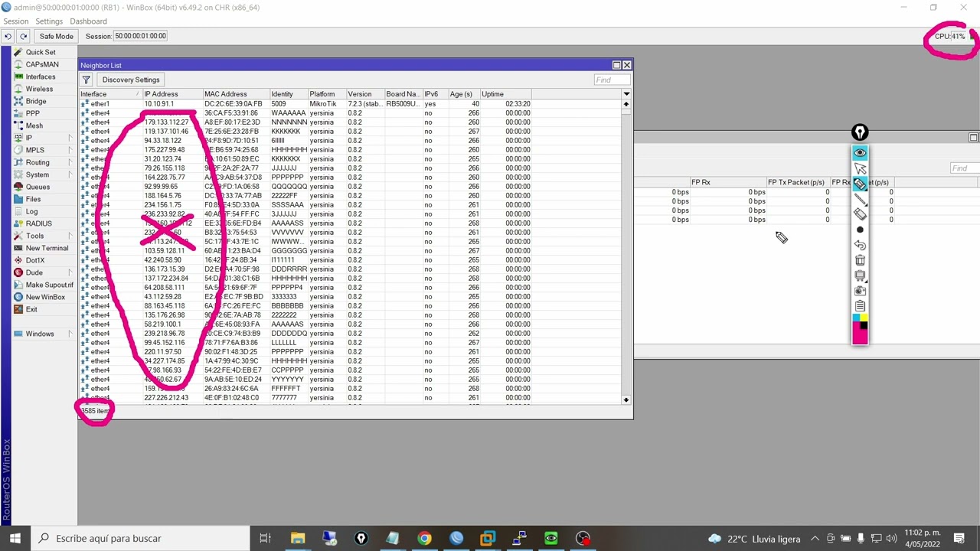Screen dimensions: 980x551
Task: Open the CAPsMAN menu
Action: coord(41,64)
